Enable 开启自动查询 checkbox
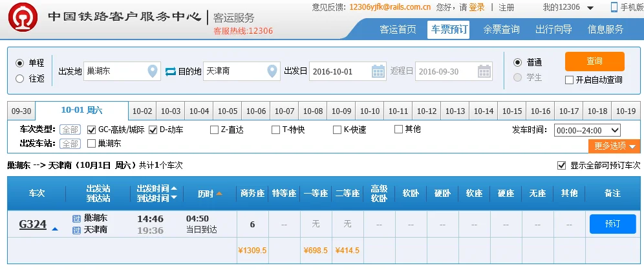The image size is (644, 270). [x=569, y=80]
